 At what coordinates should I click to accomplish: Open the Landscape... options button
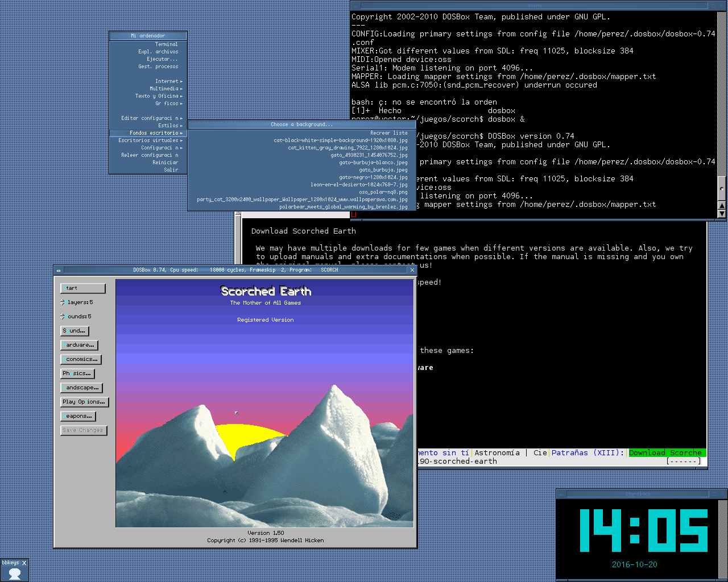coord(82,388)
